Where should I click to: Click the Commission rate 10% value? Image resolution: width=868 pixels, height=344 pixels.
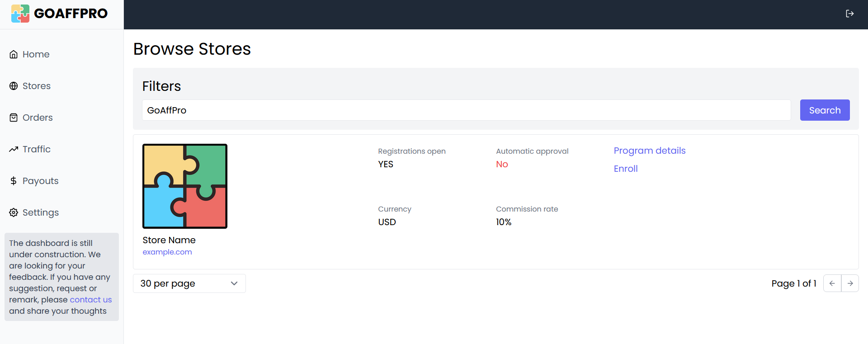tap(504, 222)
